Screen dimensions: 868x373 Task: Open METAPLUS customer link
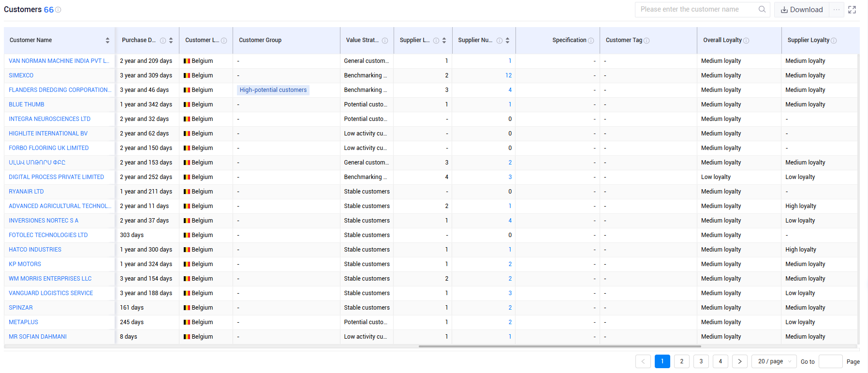pyautogui.click(x=23, y=322)
